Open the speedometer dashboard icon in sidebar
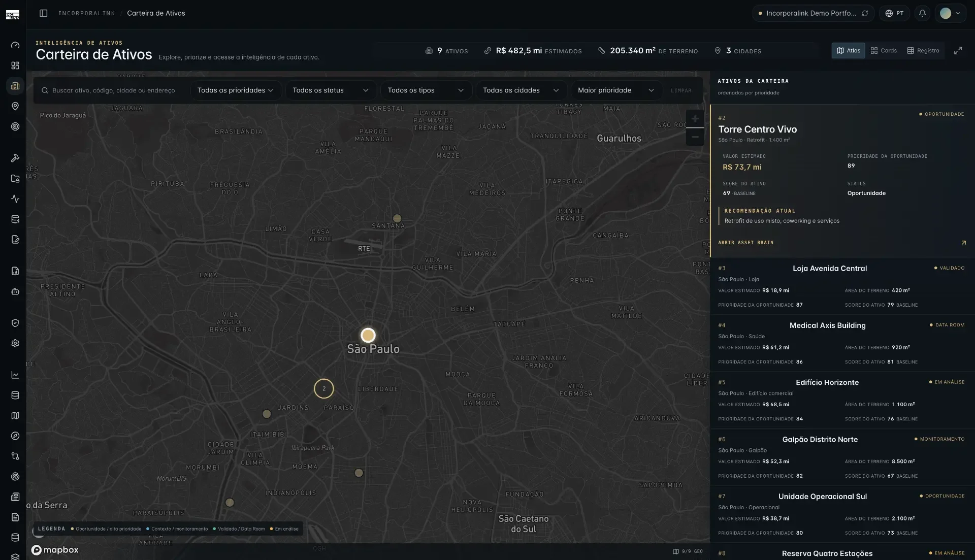 pos(15,45)
